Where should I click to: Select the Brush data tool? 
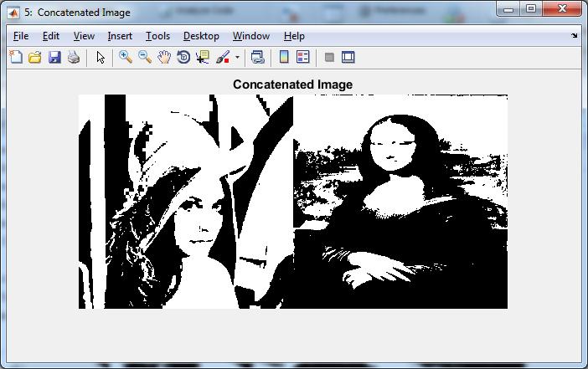[x=223, y=58]
